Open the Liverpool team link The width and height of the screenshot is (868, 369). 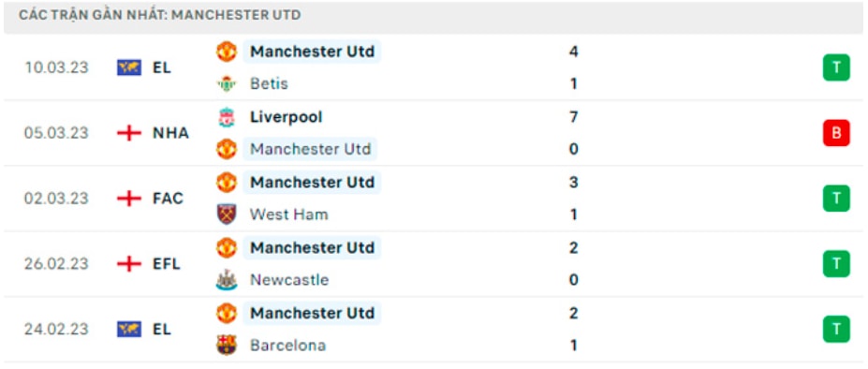(x=287, y=117)
